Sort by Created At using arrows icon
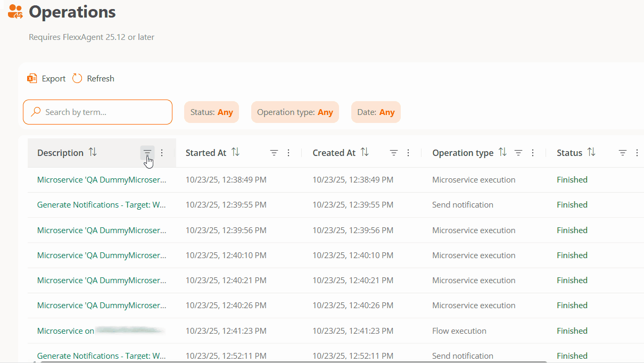 pyautogui.click(x=365, y=152)
